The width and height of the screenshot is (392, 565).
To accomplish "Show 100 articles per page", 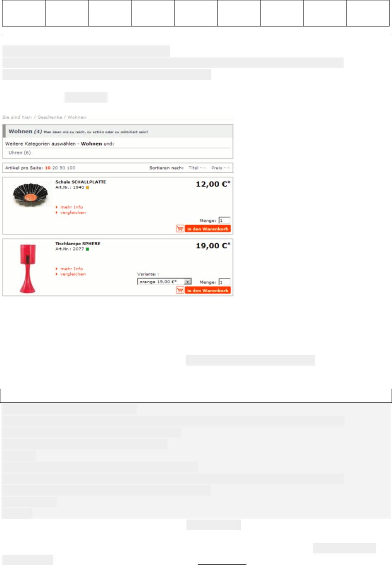I will point(71,168).
